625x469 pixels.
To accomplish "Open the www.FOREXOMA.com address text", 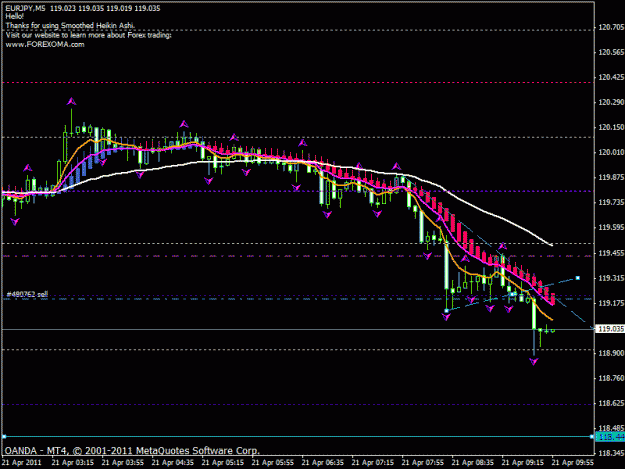I will pyautogui.click(x=45, y=45).
